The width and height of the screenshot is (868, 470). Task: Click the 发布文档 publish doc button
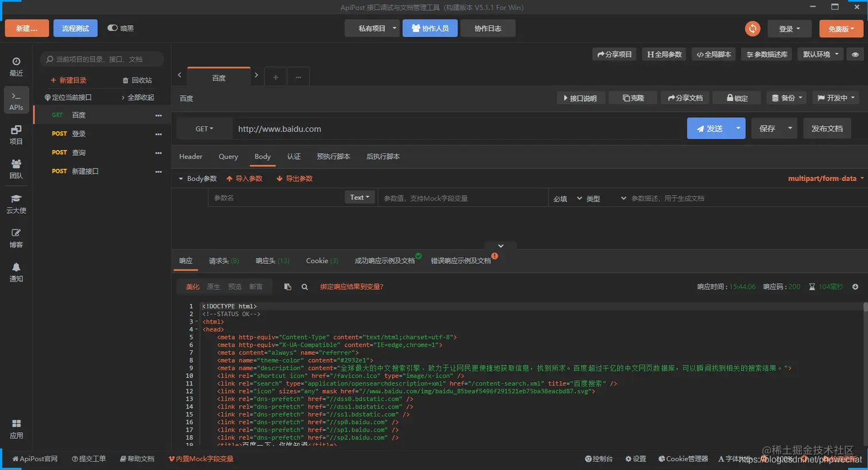(x=827, y=128)
